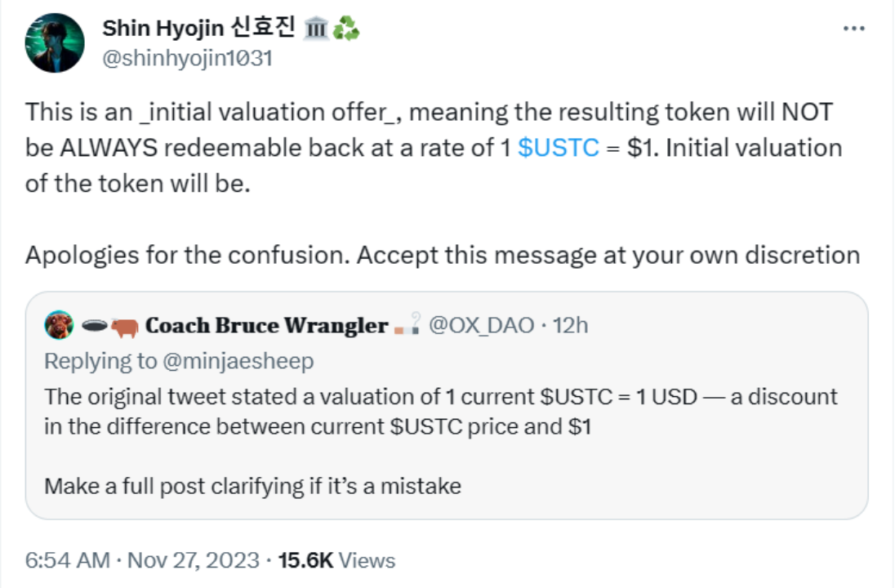Expand the more options menu for this tweet

[853, 28]
